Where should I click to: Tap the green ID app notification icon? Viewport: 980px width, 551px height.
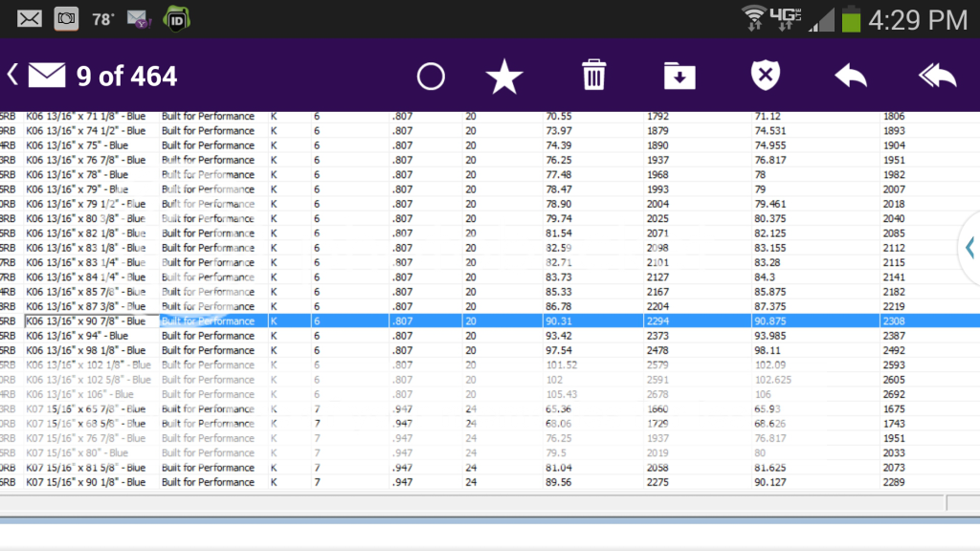click(x=176, y=18)
